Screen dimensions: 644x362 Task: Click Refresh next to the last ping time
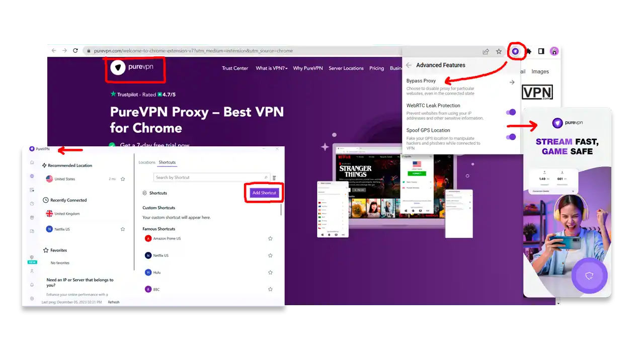coord(114,302)
